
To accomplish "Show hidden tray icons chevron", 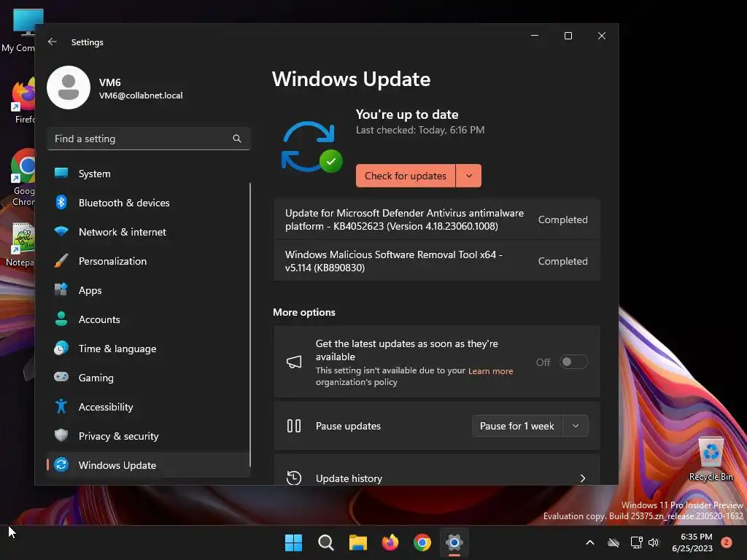I will coord(589,542).
